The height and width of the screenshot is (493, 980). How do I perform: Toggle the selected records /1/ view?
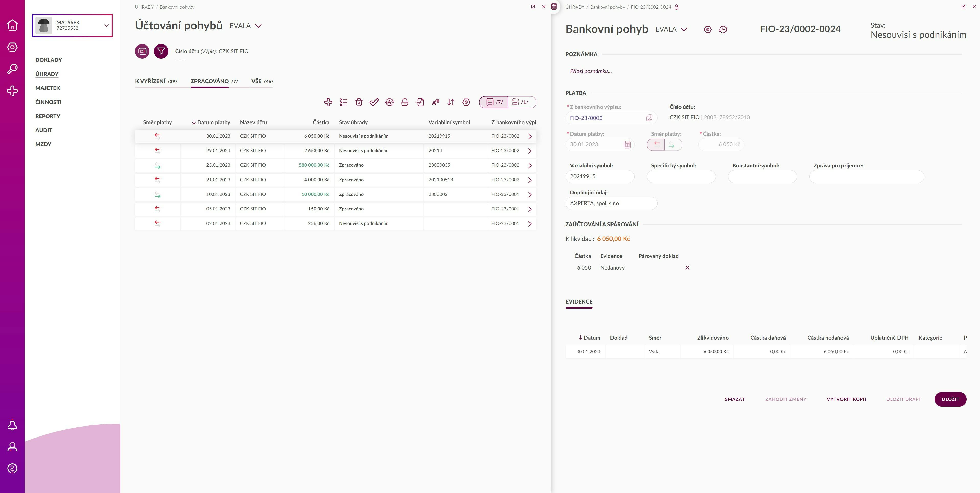click(522, 102)
